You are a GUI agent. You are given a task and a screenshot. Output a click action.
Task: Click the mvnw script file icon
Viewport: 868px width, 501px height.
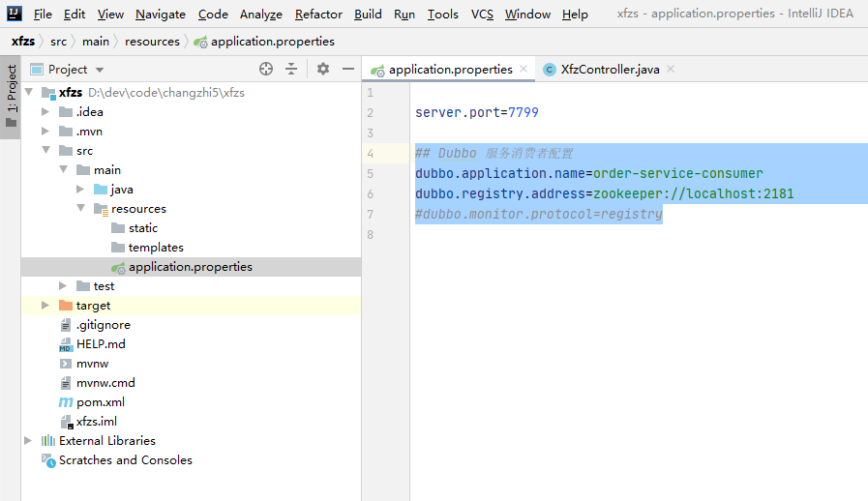(66, 364)
